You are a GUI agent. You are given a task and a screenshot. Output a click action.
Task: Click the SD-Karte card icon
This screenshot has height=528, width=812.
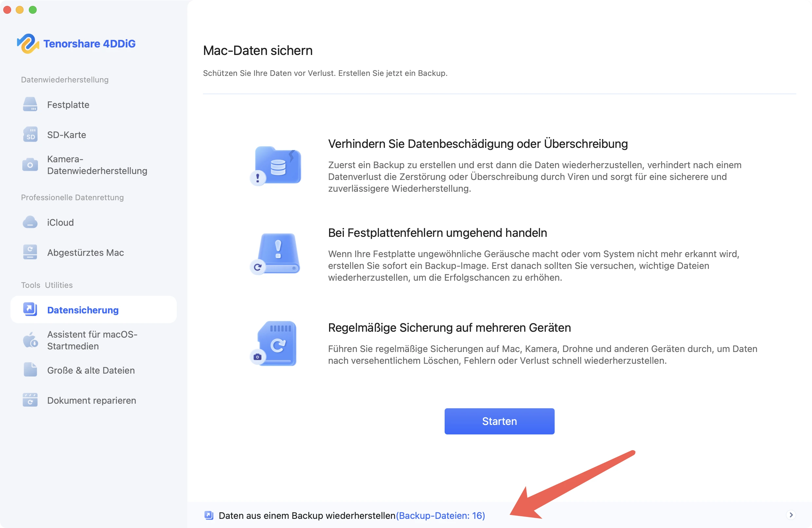pos(30,134)
